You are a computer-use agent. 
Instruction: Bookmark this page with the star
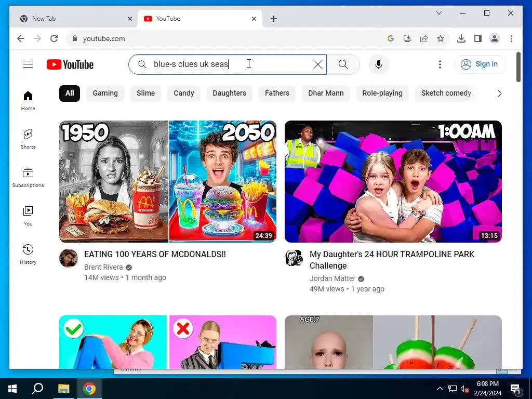coord(441,38)
